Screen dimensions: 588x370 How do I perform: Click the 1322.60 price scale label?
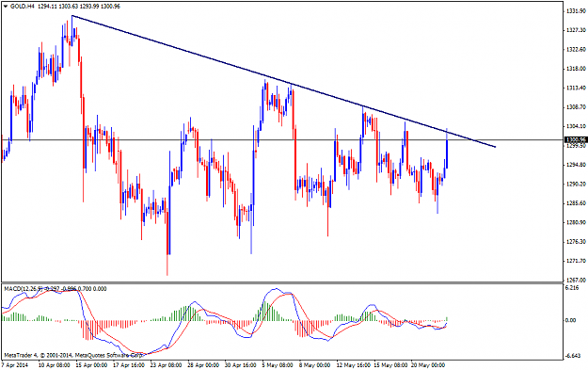point(577,50)
